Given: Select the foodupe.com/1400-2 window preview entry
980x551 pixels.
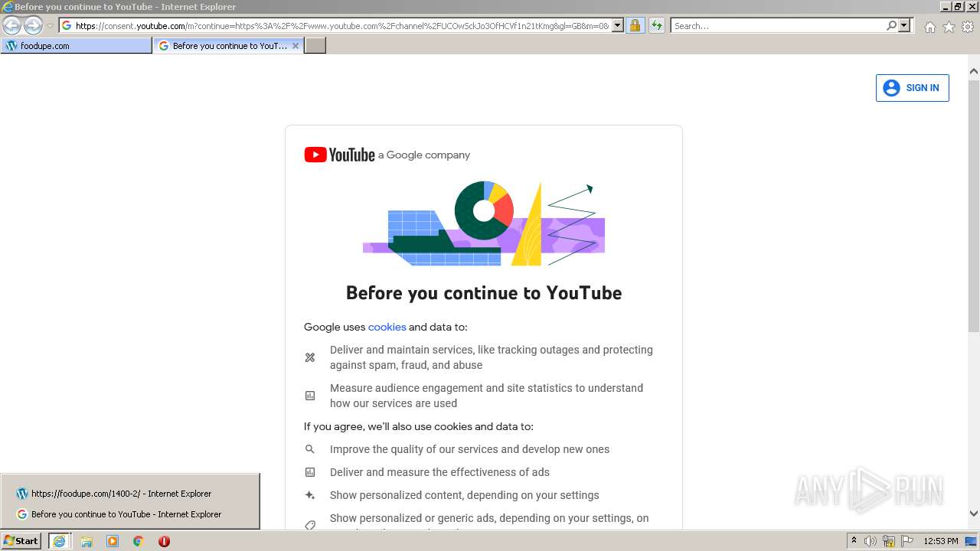Looking at the screenshot, I should (x=130, y=494).
